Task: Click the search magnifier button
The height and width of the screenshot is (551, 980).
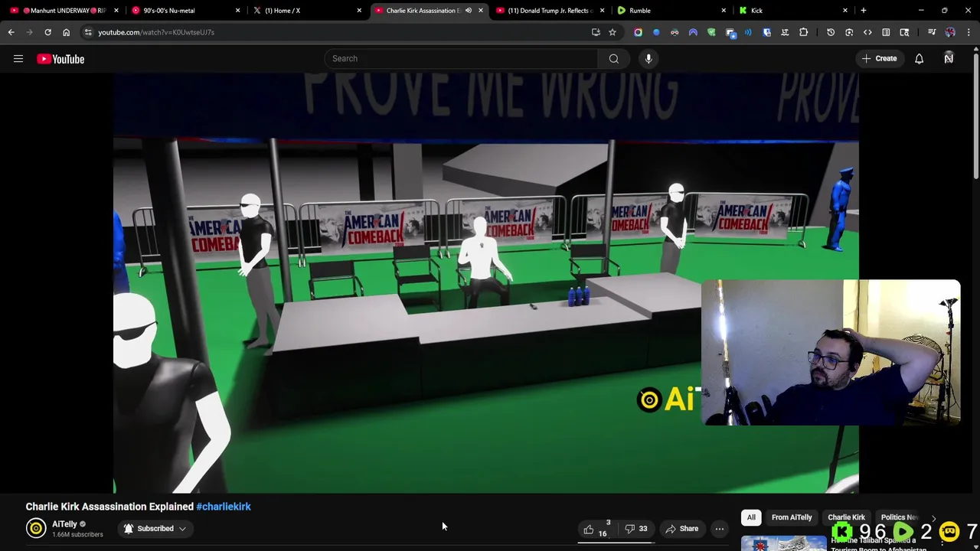Action: tap(613, 58)
